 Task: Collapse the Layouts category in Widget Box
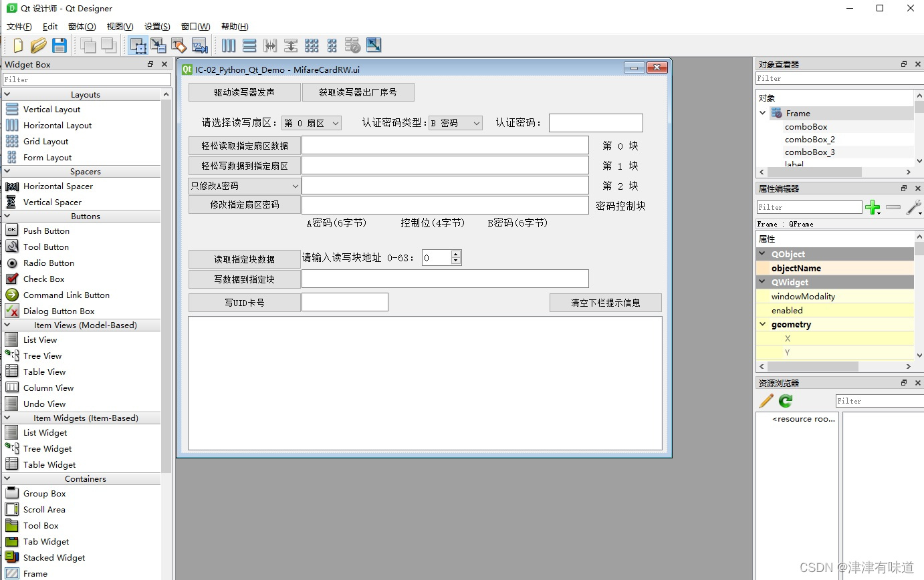click(7, 94)
